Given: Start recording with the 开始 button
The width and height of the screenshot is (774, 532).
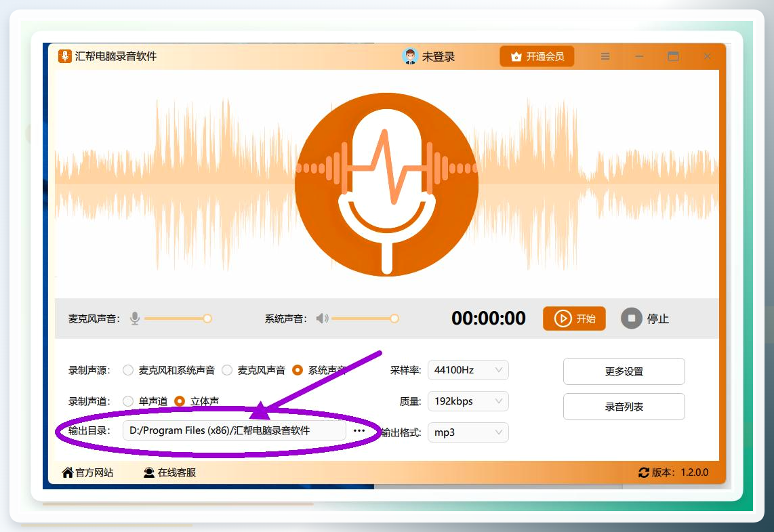Looking at the screenshot, I should point(574,319).
